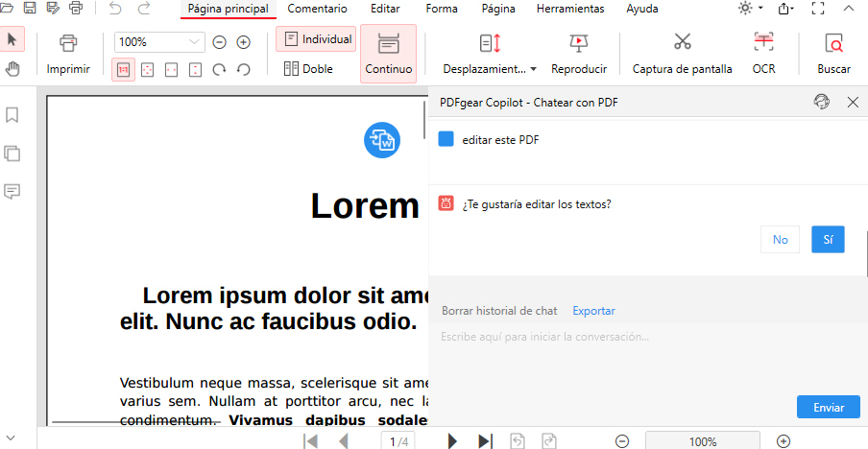Save the document with the floppy disk icon
Screen dimensions: 868x449
click(x=30, y=9)
